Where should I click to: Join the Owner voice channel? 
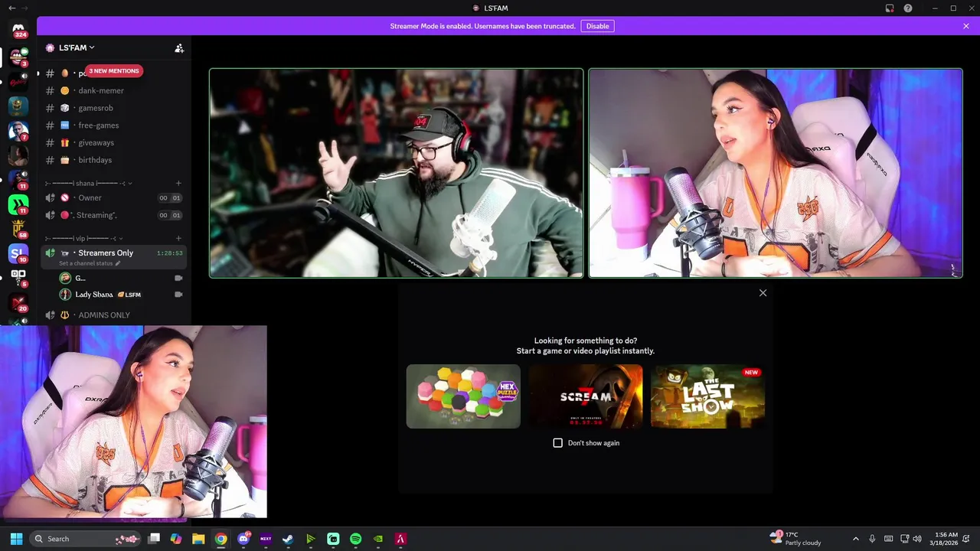coord(115,197)
